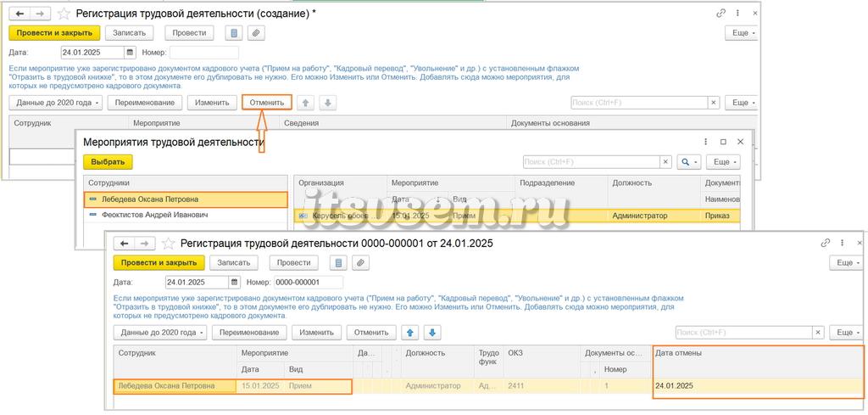The image size is (868, 415).
Task: Clear search field in Мероприятия dialog
Action: [x=666, y=162]
